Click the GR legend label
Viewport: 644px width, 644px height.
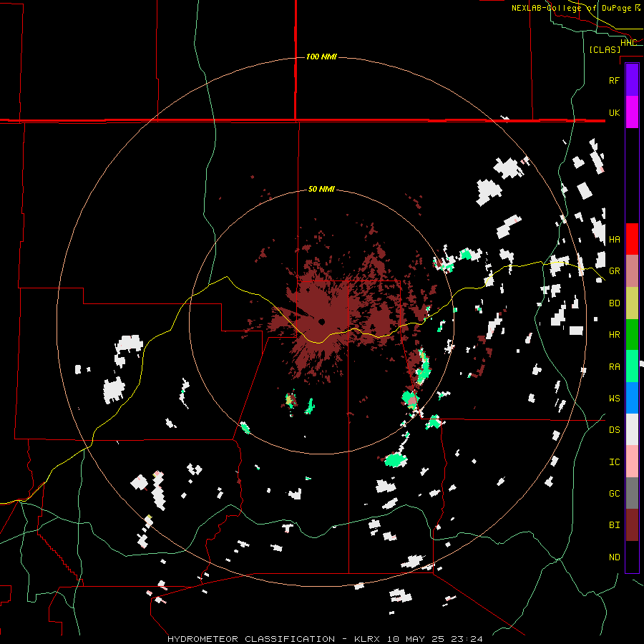pos(614,271)
